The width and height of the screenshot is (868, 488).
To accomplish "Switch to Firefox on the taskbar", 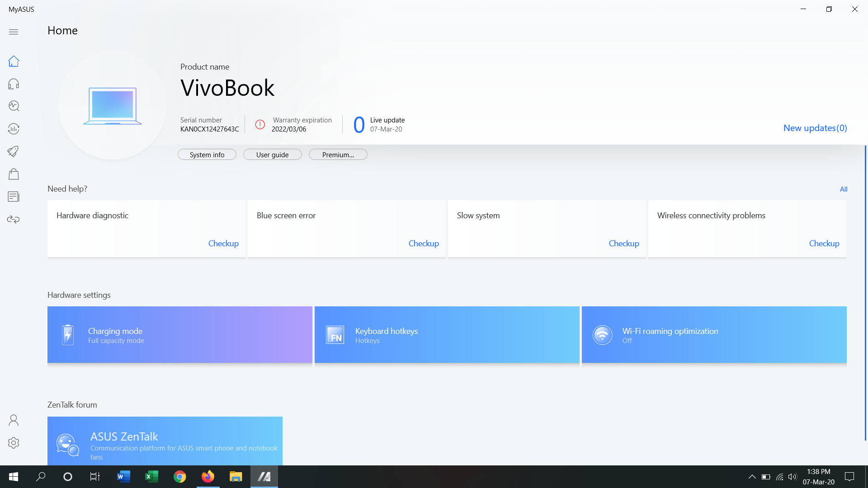I will [x=208, y=477].
